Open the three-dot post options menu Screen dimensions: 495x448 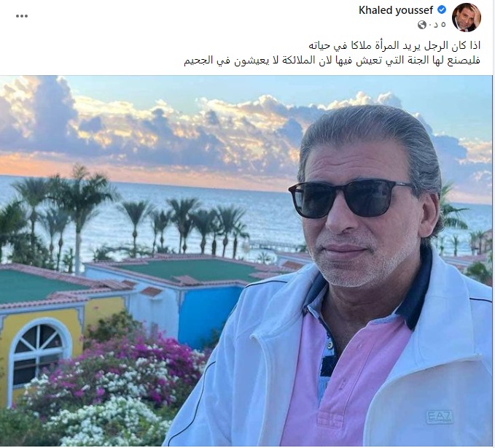click(22, 16)
